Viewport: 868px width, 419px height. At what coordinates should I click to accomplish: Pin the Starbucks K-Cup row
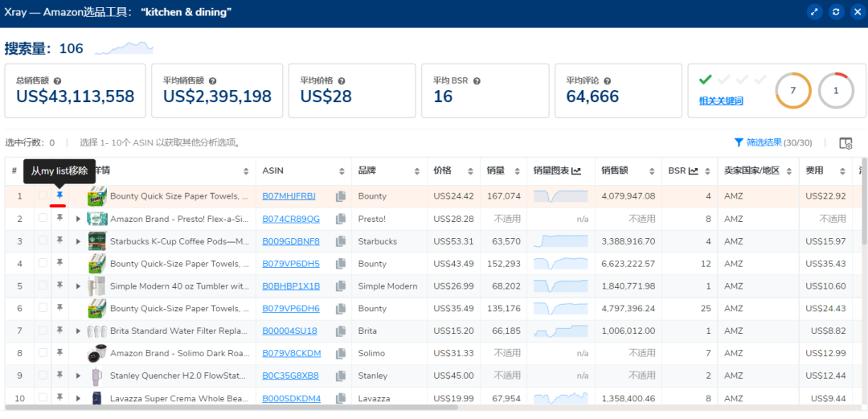pos(59,240)
